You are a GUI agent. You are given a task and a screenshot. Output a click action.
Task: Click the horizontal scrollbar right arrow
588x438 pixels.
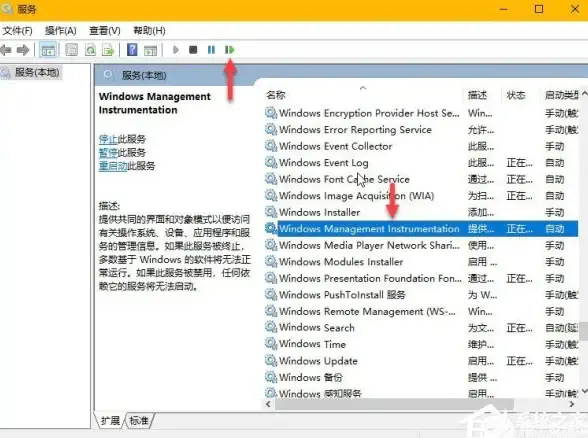tap(572, 404)
